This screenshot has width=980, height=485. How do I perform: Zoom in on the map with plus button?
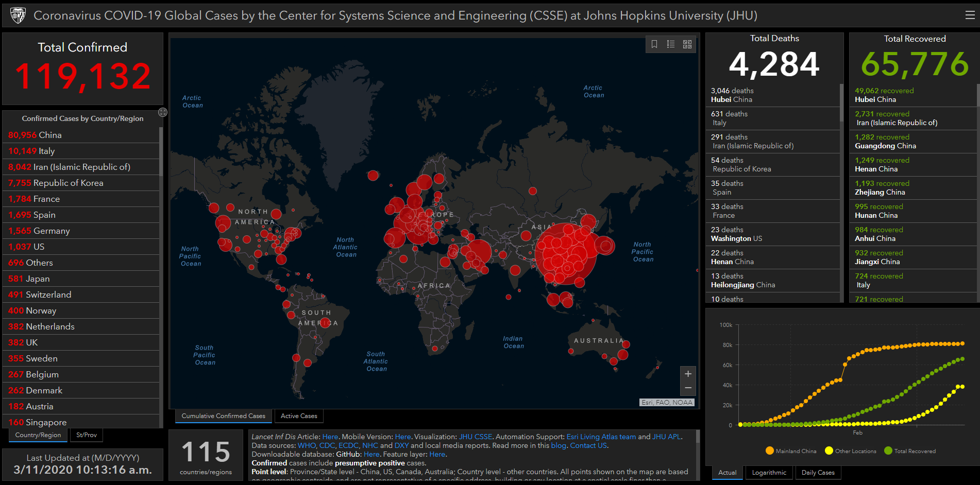688,374
